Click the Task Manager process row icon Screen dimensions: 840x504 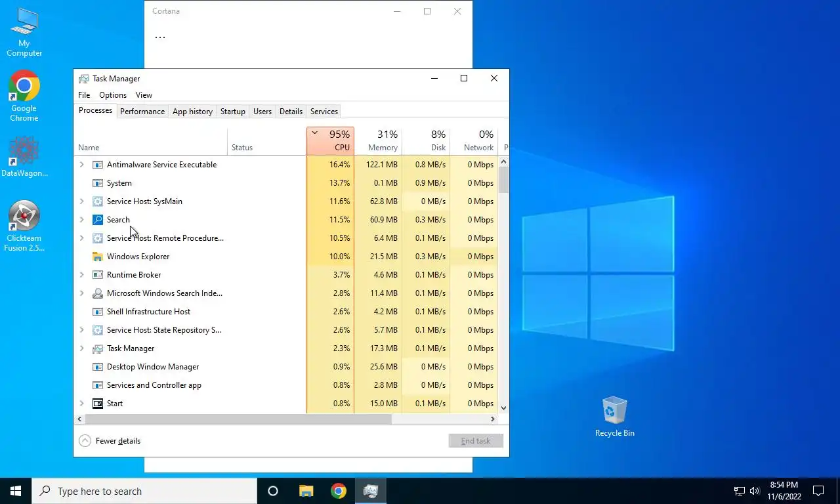[x=98, y=348]
